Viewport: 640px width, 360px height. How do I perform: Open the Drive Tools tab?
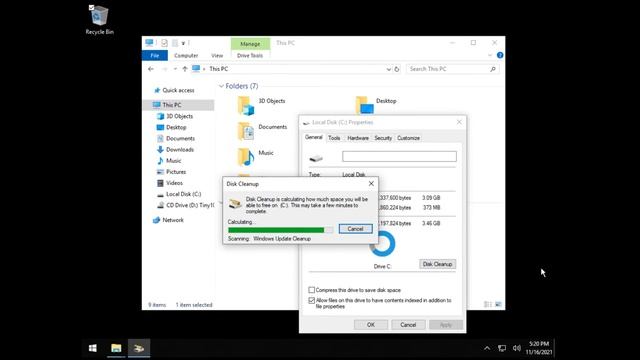pyautogui.click(x=250, y=55)
